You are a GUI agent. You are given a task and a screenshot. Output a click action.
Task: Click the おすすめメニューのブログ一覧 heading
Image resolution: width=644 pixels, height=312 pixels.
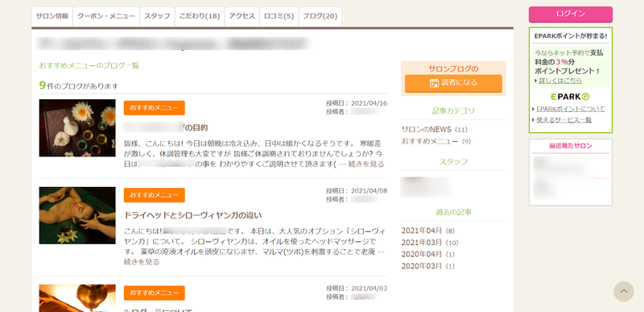pos(89,65)
